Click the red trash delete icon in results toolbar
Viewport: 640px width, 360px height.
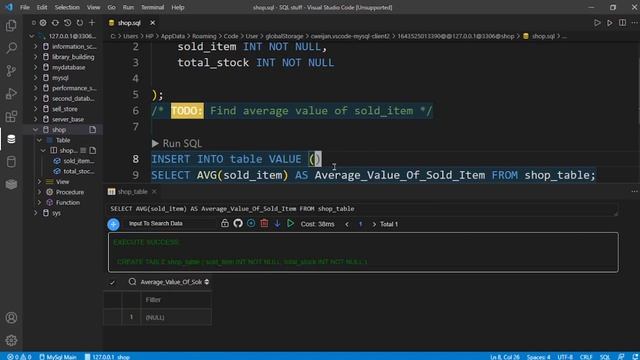(x=264, y=223)
